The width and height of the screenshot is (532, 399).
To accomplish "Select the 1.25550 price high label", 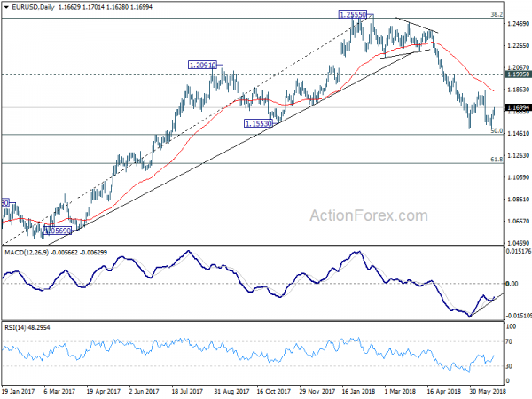I will [353, 14].
